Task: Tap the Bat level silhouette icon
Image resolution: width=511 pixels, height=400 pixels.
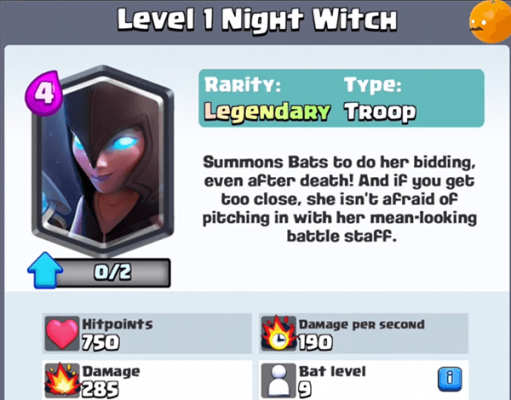Action: point(279,381)
